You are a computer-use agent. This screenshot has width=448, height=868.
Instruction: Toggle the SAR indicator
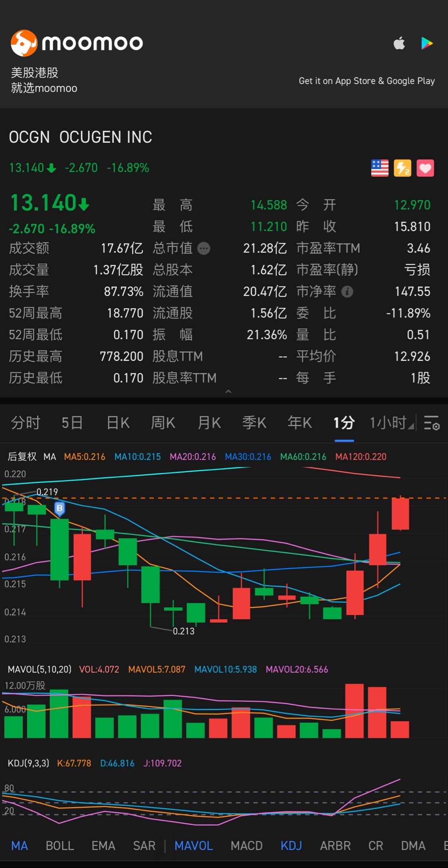(x=144, y=846)
